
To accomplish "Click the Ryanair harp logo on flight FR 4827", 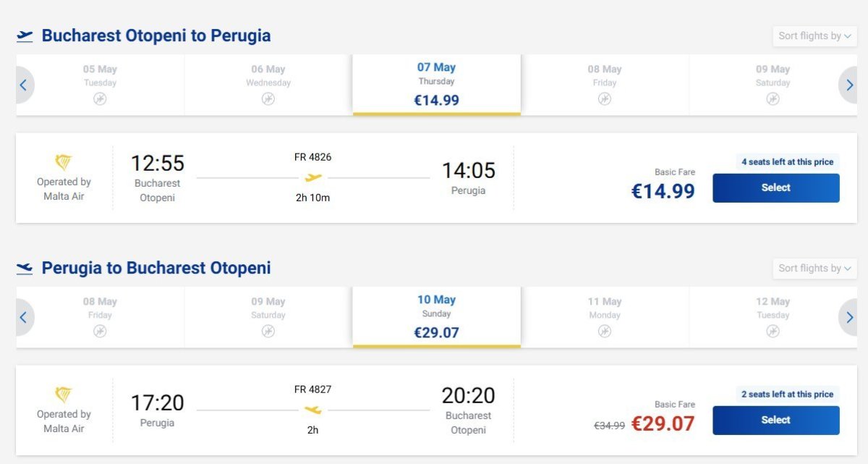I will [x=64, y=395].
